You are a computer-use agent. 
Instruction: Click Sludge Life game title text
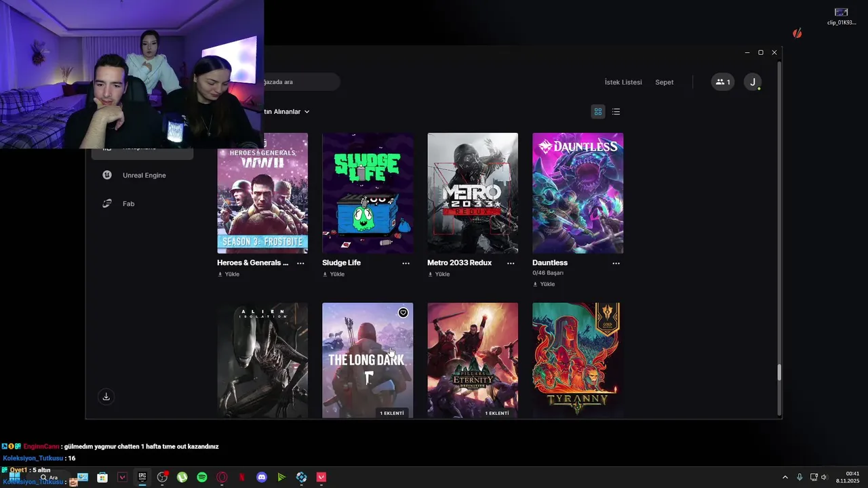click(341, 263)
